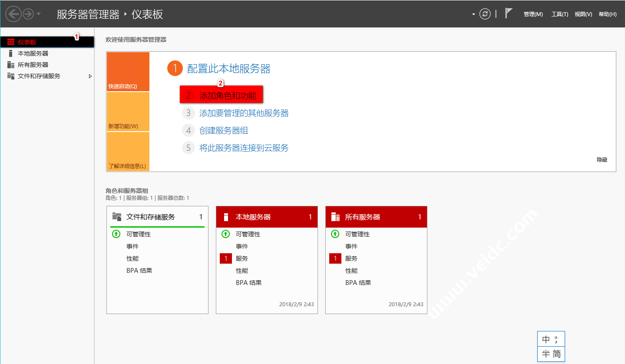Screen dimensions: 625x364
Task: Click the forward navigation arrow icon
Action: (x=28, y=14)
